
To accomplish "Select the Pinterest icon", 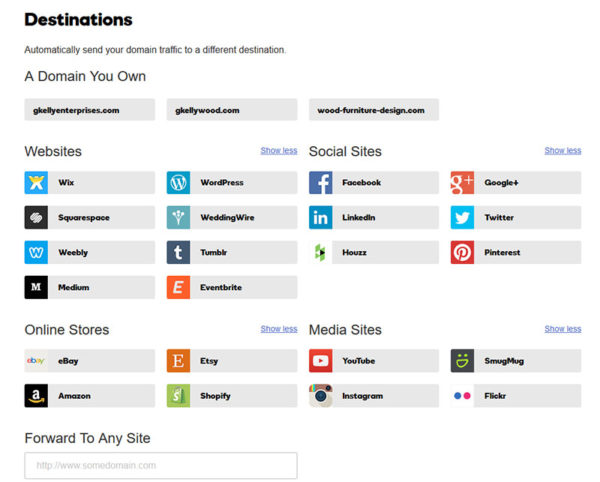I will point(462,253).
